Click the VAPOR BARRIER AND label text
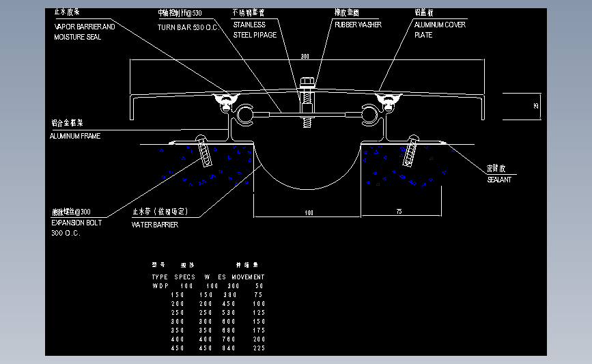This screenshot has width=592, height=364. [x=85, y=27]
